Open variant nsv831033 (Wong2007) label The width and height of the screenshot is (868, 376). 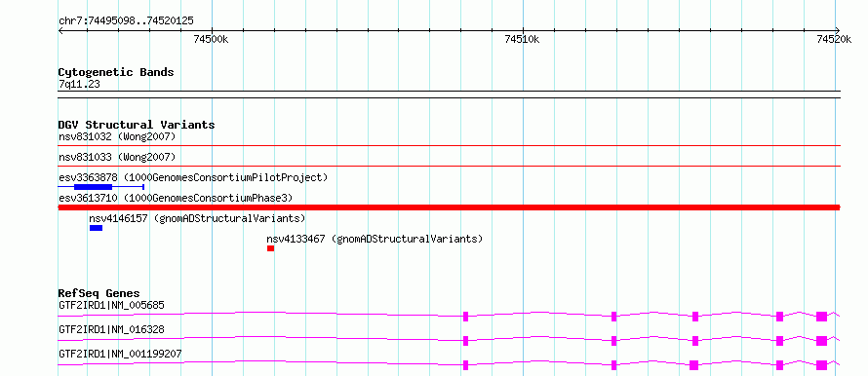pyautogui.click(x=117, y=157)
